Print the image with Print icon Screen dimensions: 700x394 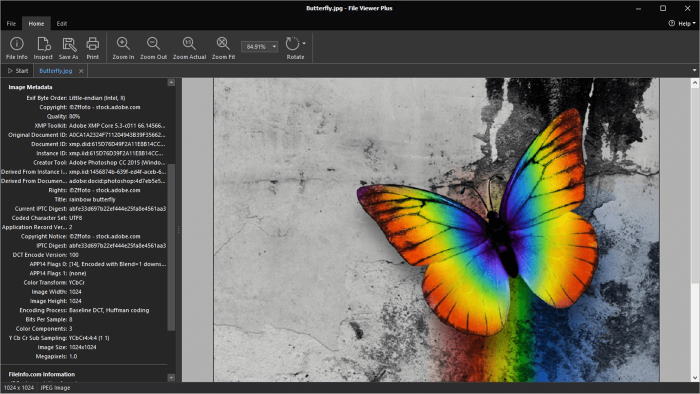tap(92, 48)
